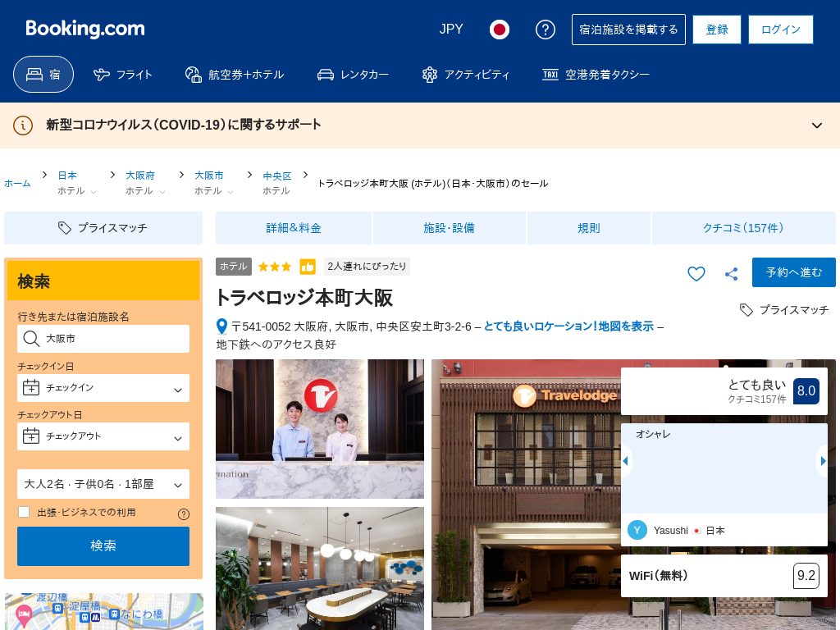Open the JPY currency selector
This screenshot has width=840, height=630.
point(451,30)
